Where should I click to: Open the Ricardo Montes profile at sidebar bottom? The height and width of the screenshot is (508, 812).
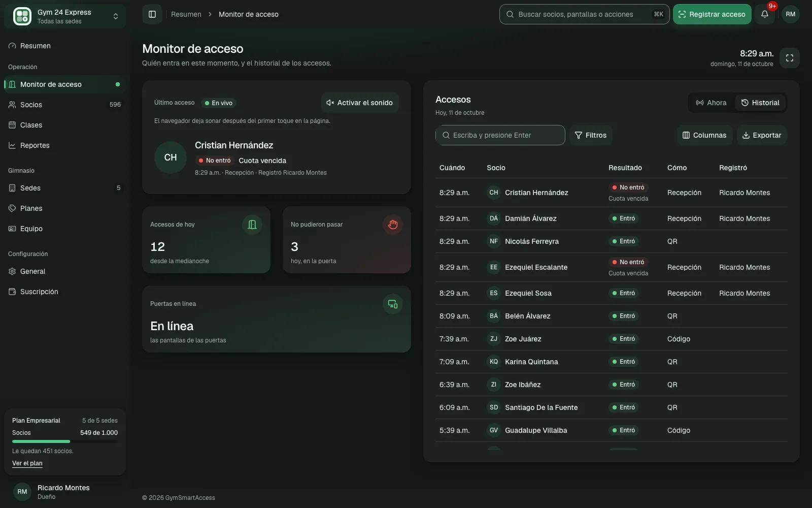[x=65, y=492]
